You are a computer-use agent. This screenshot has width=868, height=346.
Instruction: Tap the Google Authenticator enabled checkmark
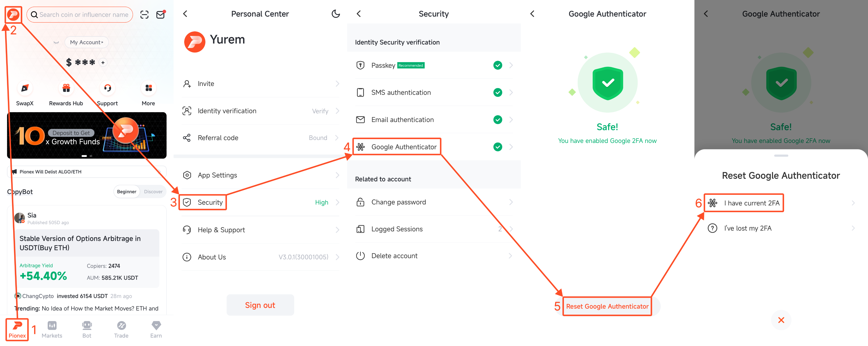click(497, 147)
